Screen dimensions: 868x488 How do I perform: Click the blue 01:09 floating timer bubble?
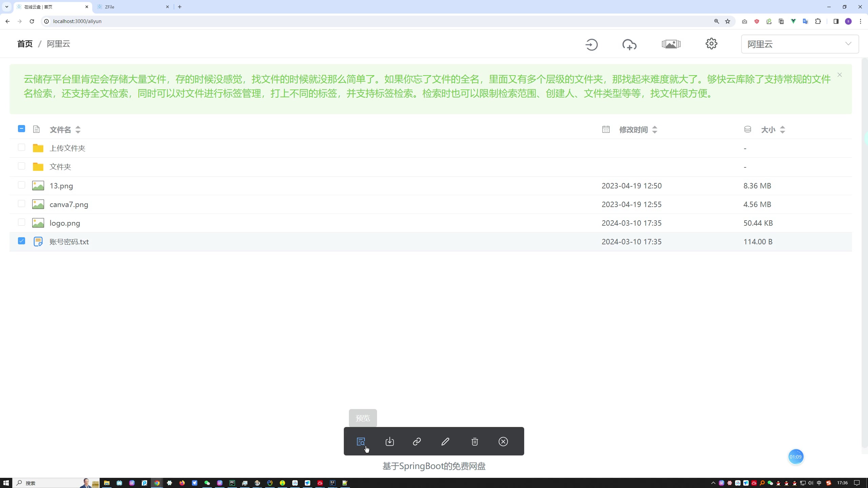pyautogui.click(x=795, y=457)
